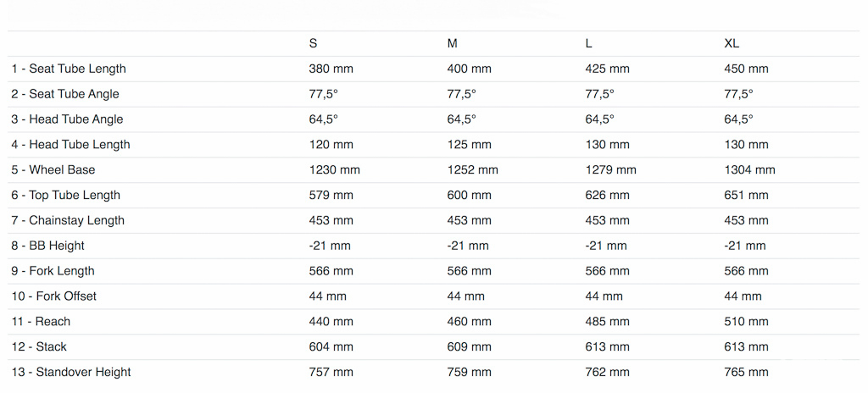Click the Head Tube Angle row label
Viewport: 868px width, 393px height.
coord(67,119)
